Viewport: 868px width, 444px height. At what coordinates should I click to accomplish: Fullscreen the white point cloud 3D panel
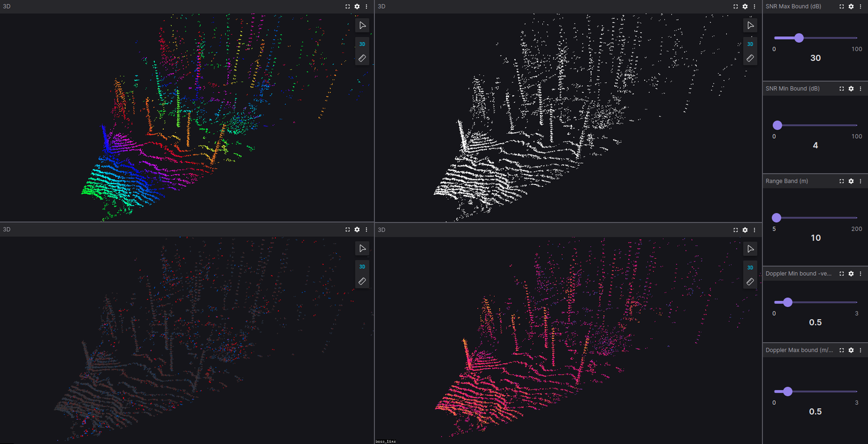pos(736,6)
